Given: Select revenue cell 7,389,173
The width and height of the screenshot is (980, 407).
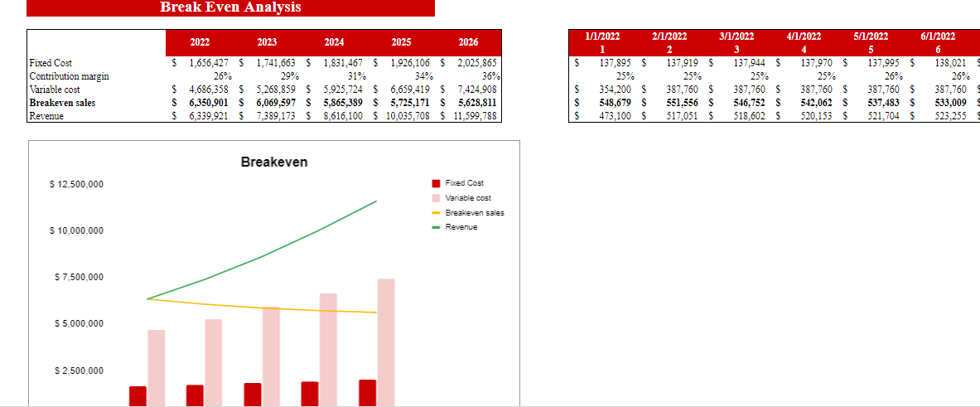Looking at the screenshot, I should click(267, 116).
